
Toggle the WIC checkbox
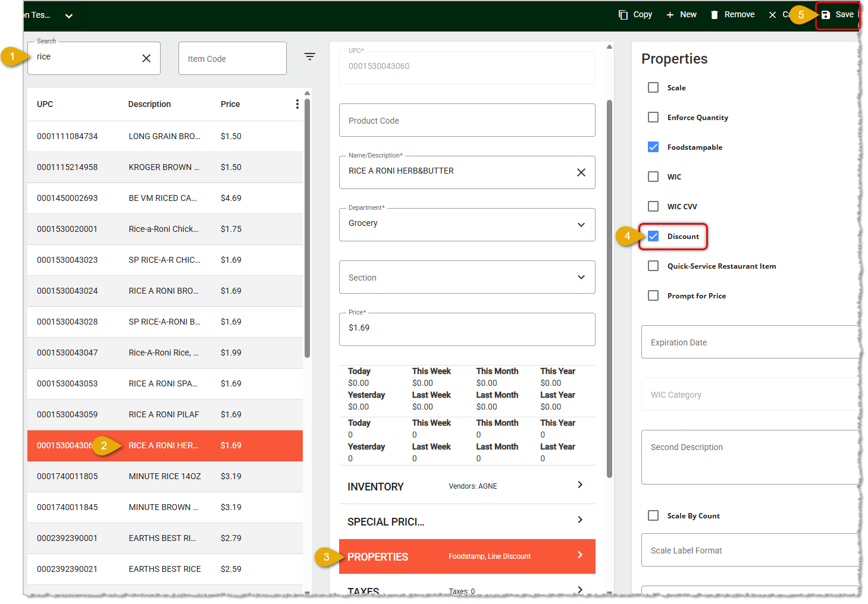(x=653, y=177)
